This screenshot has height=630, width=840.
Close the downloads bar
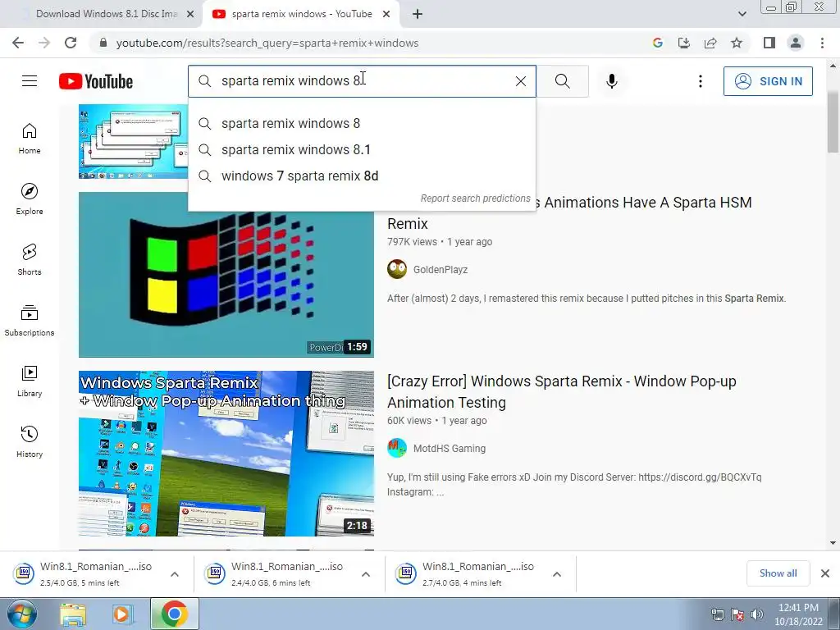point(825,573)
